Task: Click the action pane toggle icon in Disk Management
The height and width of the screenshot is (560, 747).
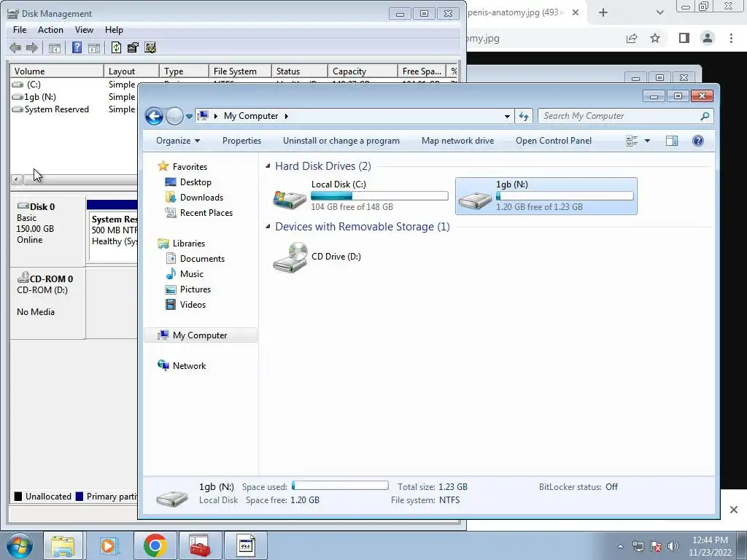Action: click(94, 47)
